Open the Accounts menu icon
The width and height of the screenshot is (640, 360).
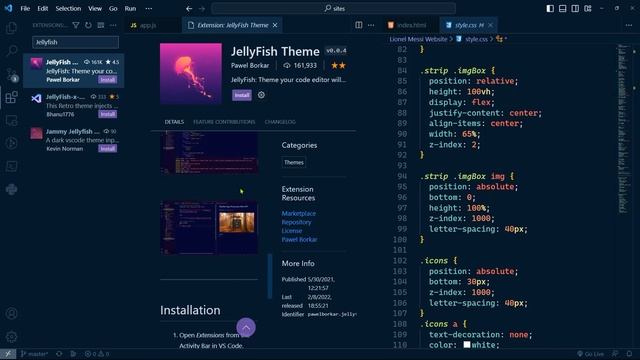point(11,313)
